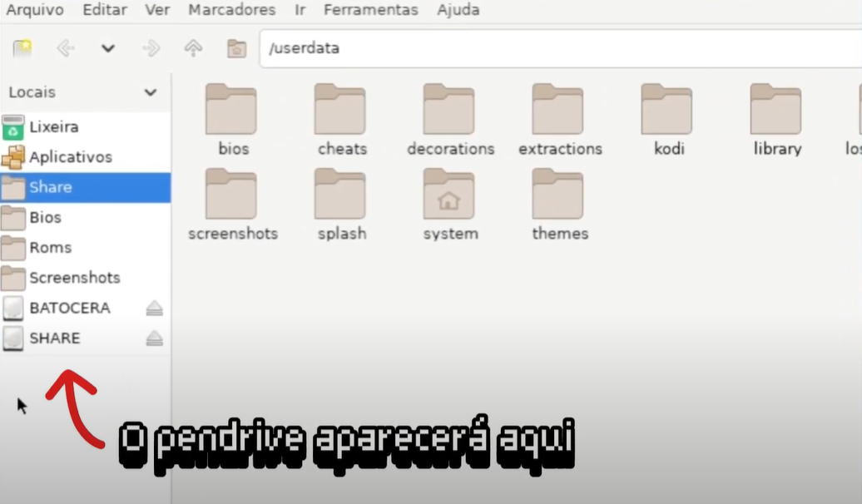Select the Screenshots sidebar bookmark
The height and width of the screenshot is (504, 862).
click(x=74, y=278)
